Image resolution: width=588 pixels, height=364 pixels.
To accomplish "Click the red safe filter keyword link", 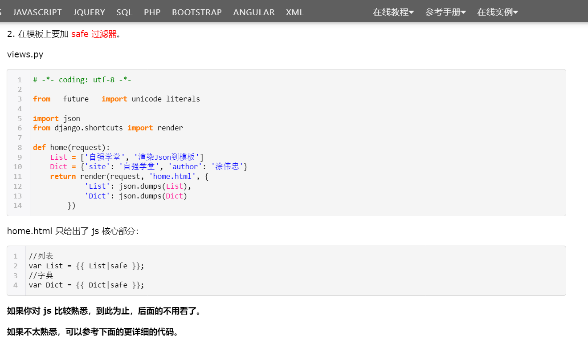I will (79, 34).
